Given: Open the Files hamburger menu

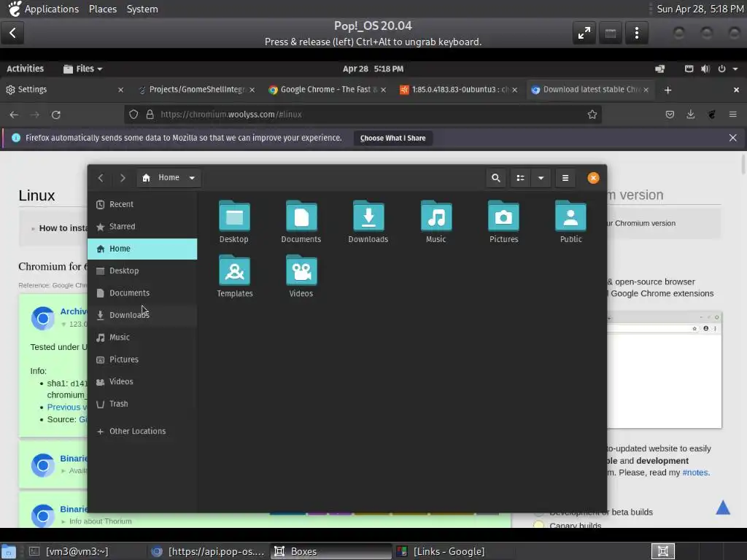Looking at the screenshot, I should click(565, 178).
